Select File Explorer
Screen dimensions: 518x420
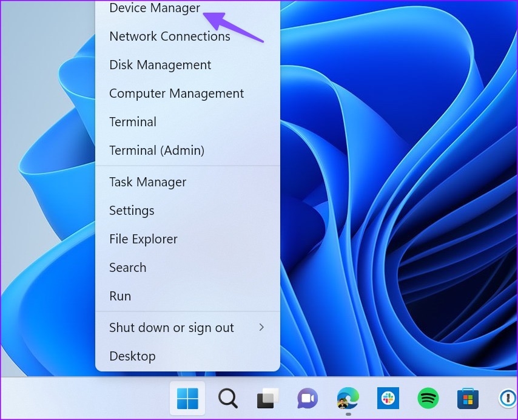point(143,239)
